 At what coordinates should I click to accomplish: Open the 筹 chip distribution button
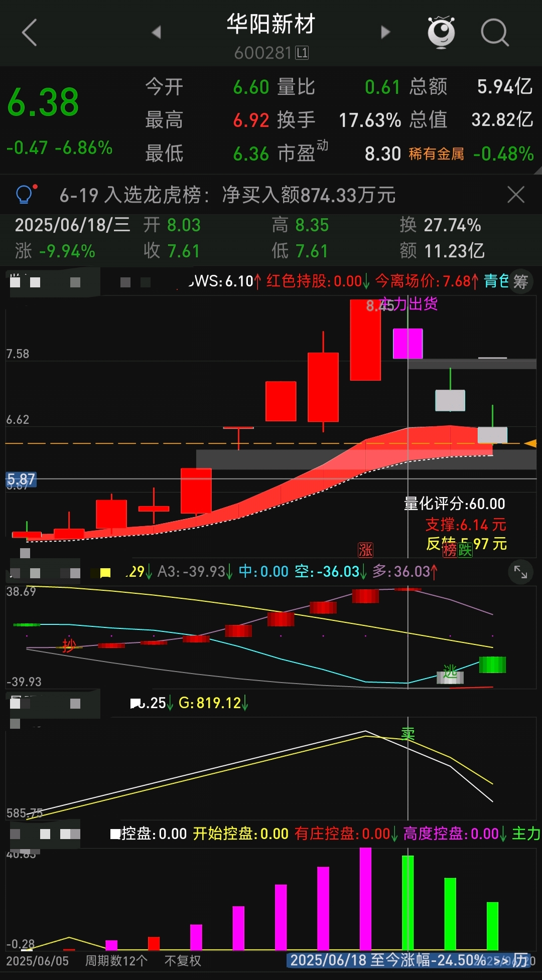[x=520, y=281]
